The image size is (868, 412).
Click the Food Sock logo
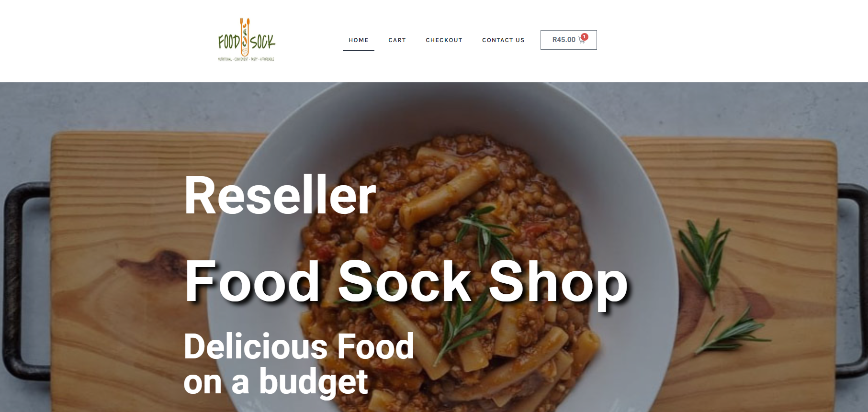[247, 40]
